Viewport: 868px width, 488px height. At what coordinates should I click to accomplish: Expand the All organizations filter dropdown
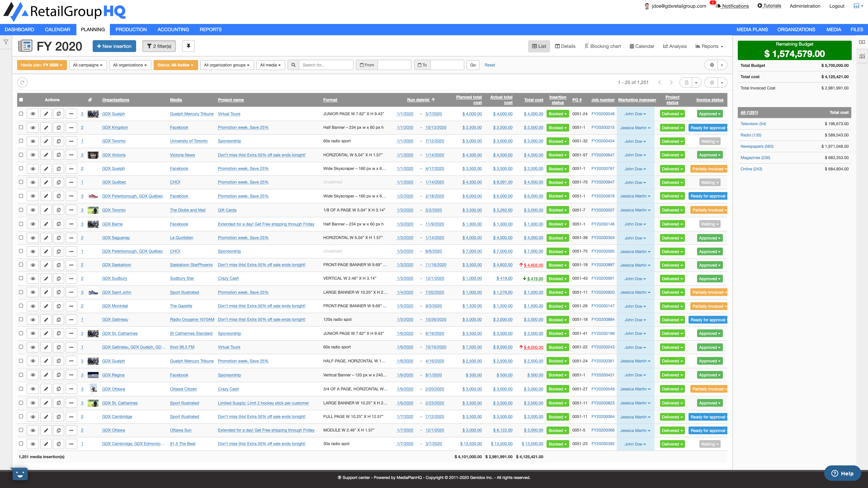pyautogui.click(x=130, y=65)
